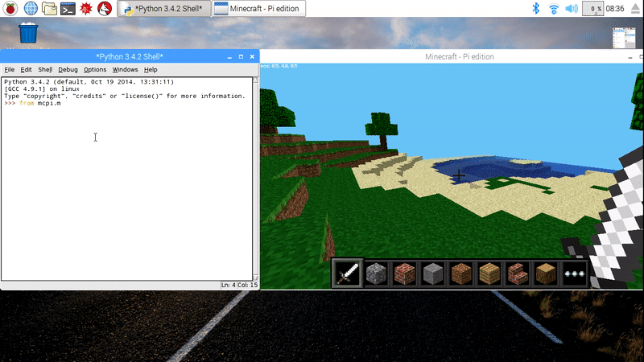The height and width of the screenshot is (362, 644).
Task: Open the Debug menu in Python Shell
Action: pyautogui.click(x=68, y=70)
